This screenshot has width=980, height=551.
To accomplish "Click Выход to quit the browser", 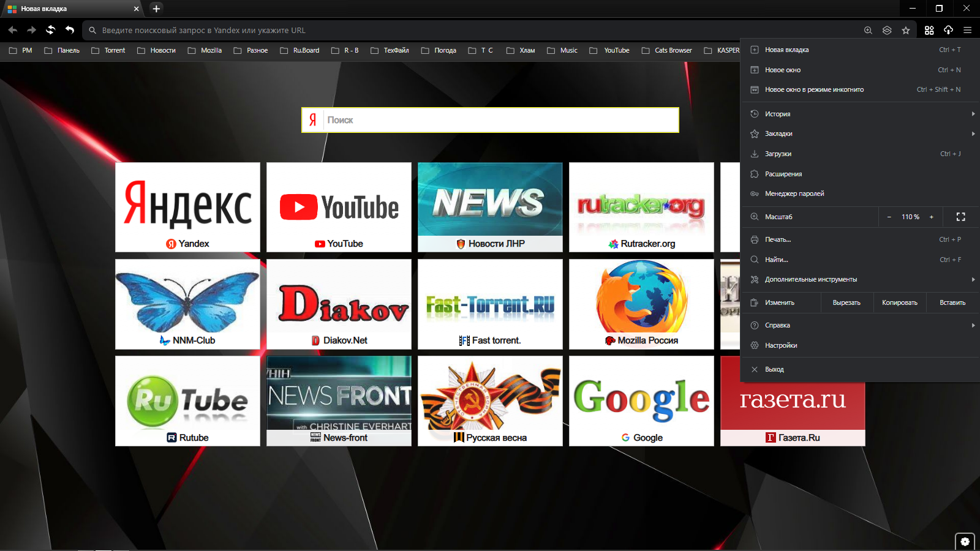I will click(x=860, y=369).
